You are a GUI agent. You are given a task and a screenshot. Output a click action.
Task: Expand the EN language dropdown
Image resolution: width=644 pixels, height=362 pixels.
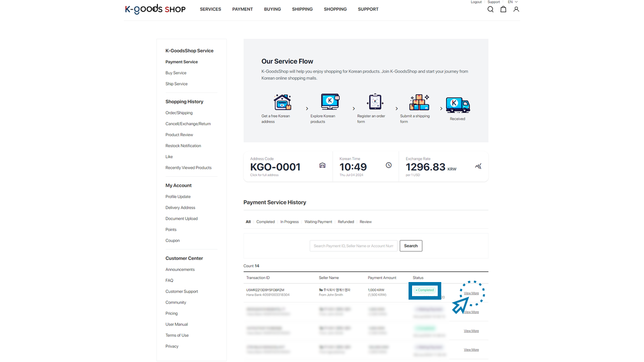click(x=513, y=2)
